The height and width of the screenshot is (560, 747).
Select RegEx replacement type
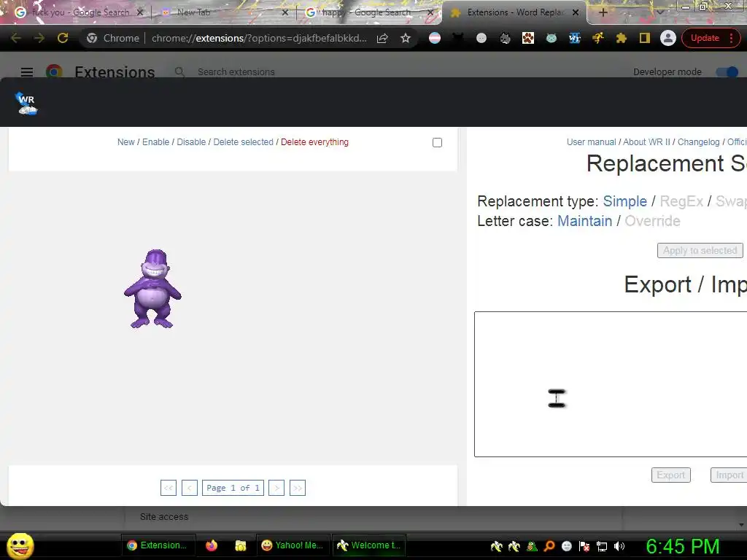coord(681,201)
